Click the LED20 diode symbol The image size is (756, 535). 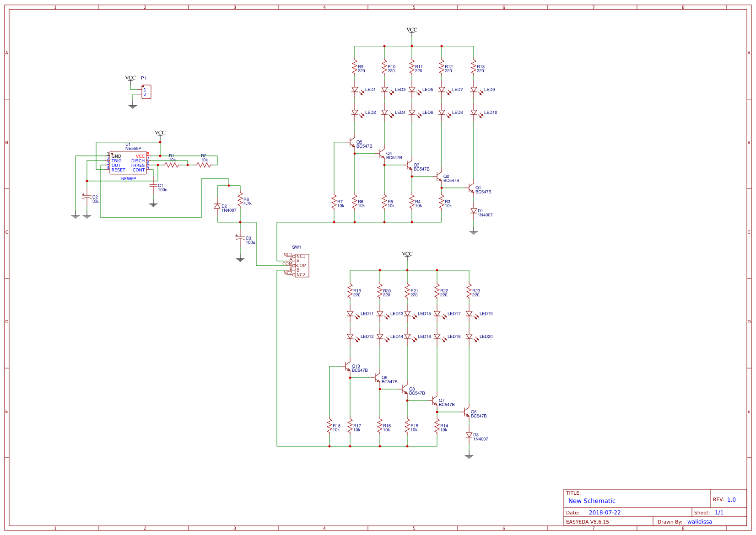click(x=469, y=337)
